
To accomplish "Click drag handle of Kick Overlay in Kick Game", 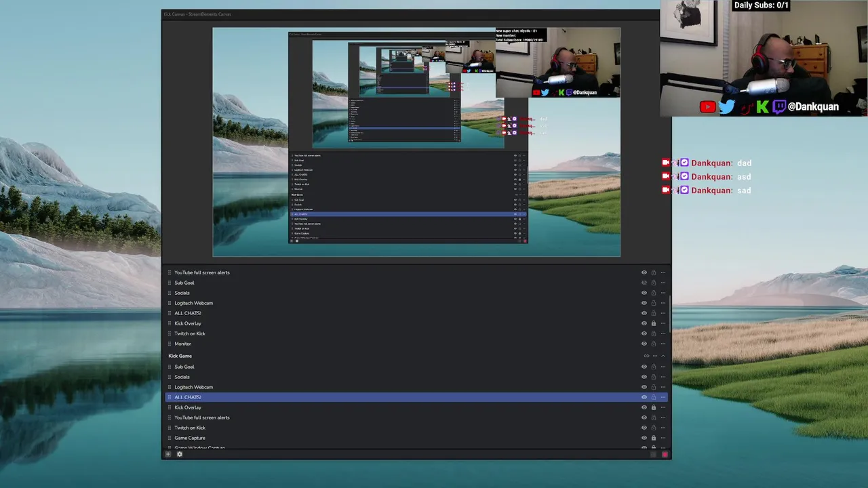I will tap(170, 407).
